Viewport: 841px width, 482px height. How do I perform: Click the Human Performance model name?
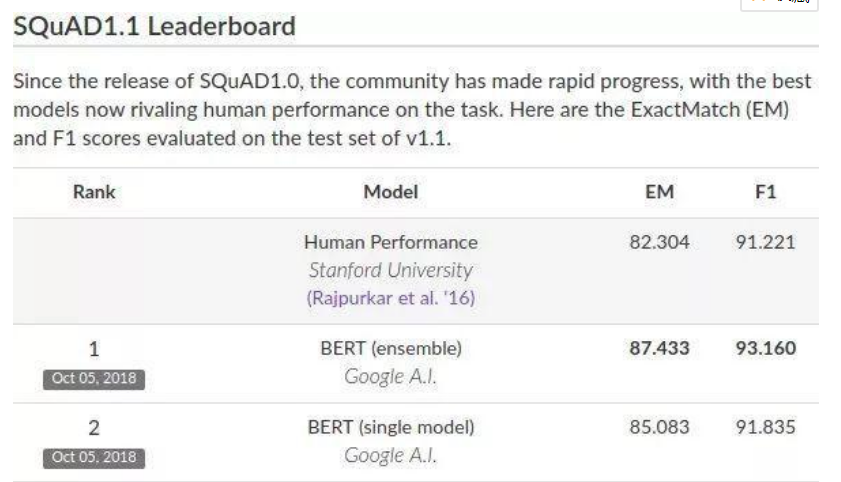point(390,242)
